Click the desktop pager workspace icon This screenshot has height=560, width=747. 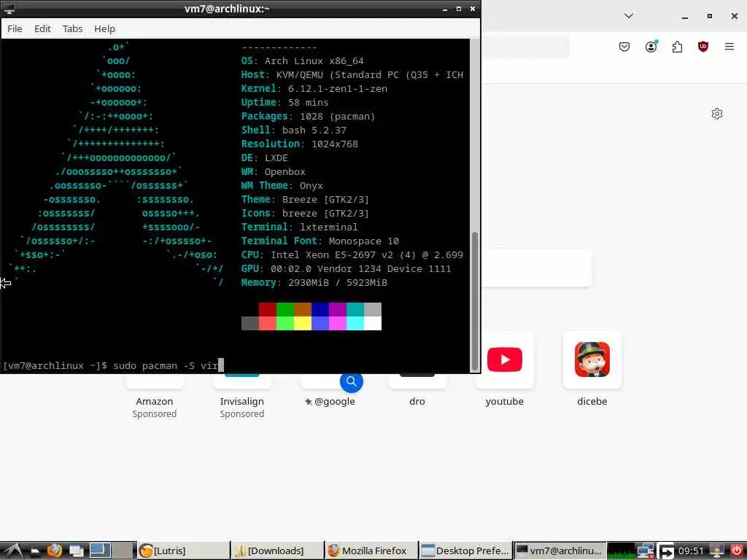(101, 551)
